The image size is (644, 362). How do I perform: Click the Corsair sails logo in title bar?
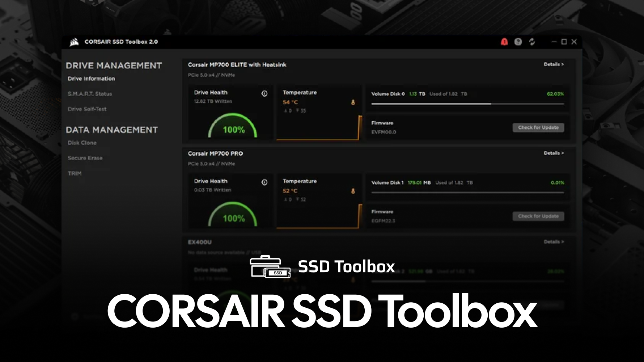click(74, 42)
